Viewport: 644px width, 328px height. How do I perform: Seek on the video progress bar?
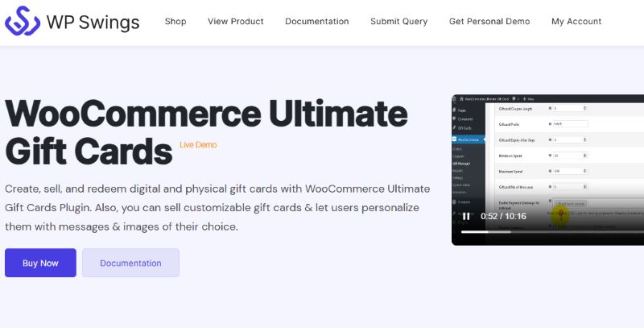pos(552,232)
